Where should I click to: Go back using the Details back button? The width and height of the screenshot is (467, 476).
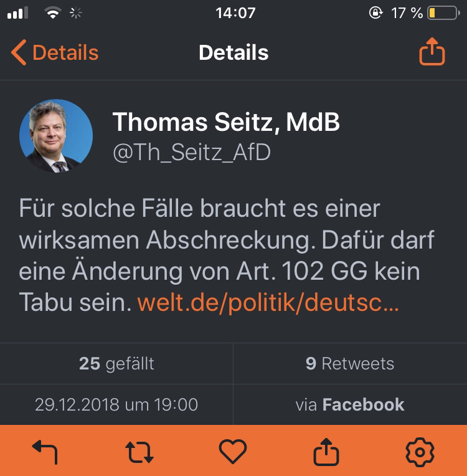coord(55,53)
